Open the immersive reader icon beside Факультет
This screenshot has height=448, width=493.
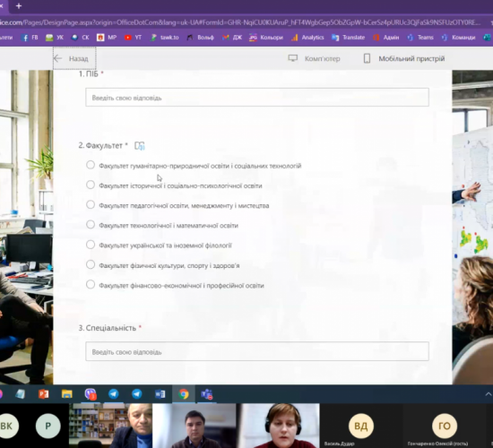point(139,145)
